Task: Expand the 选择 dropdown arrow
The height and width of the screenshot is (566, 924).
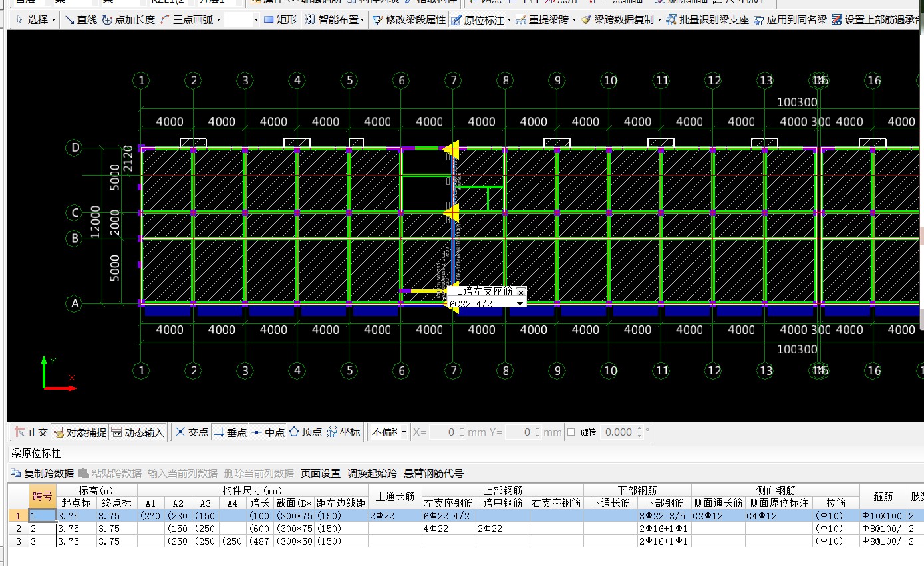Action: tap(53, 20)
